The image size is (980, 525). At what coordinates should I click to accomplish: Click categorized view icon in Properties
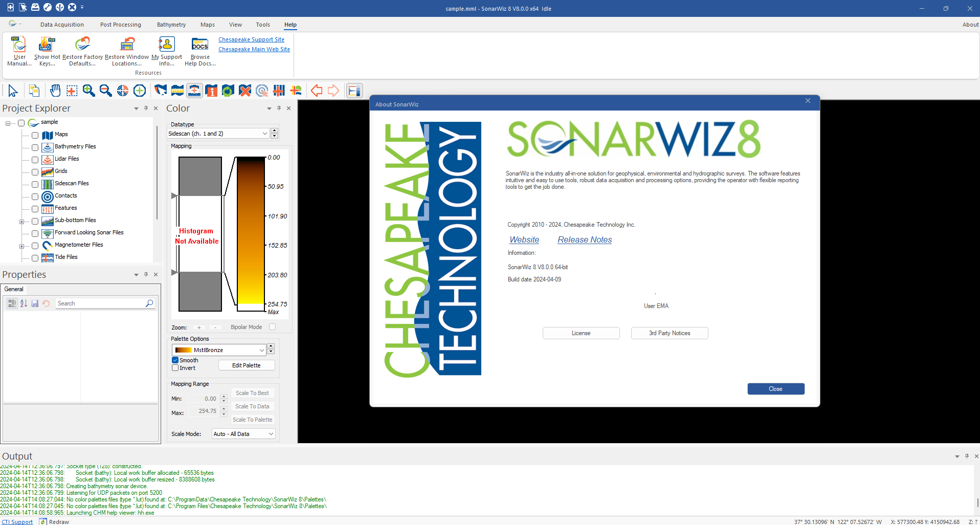pyautogui.click(x=12, y=303)
